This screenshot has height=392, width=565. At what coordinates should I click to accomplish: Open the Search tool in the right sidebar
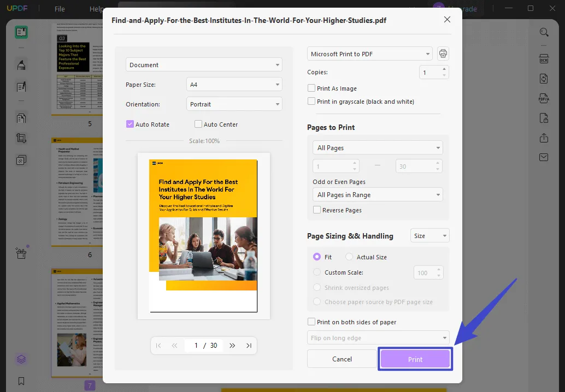pos(544,32)
